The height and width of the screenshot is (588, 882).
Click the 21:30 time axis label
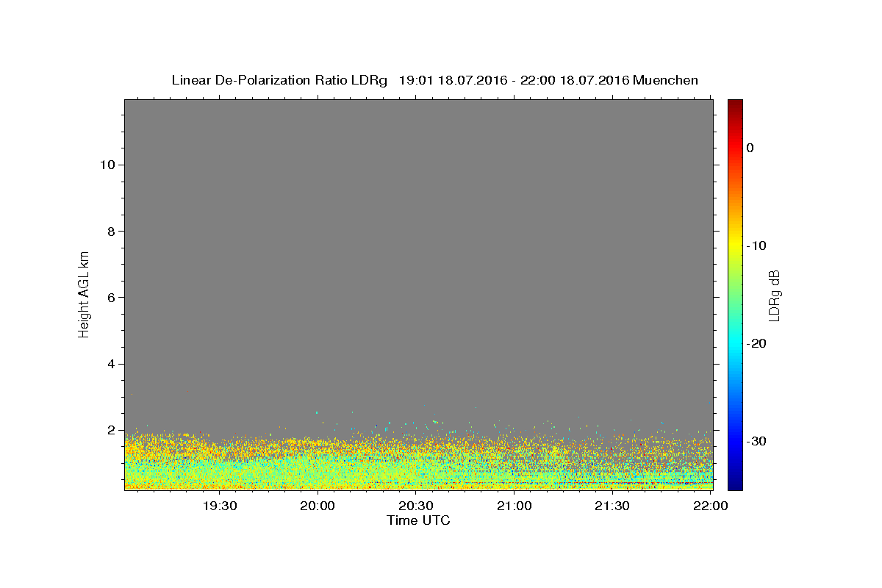(612, 506)
